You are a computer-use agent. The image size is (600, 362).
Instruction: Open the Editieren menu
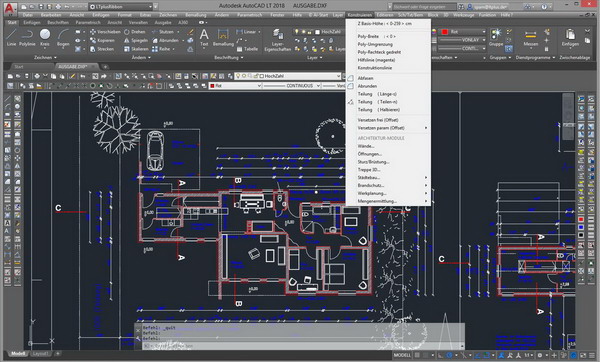pos(385,15)
